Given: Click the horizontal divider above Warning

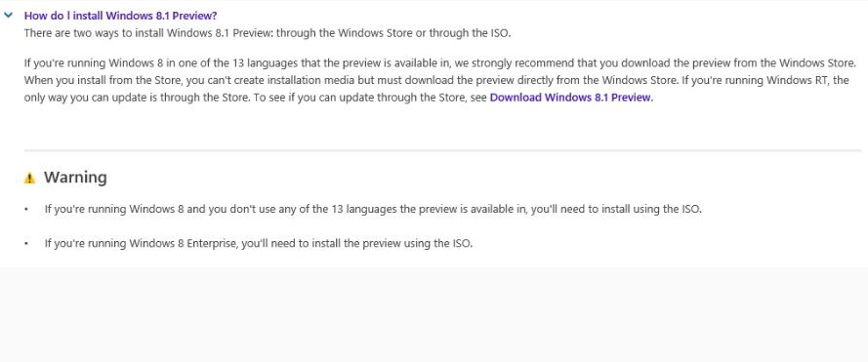Looking at the screenshot, I should click(442, 150).
